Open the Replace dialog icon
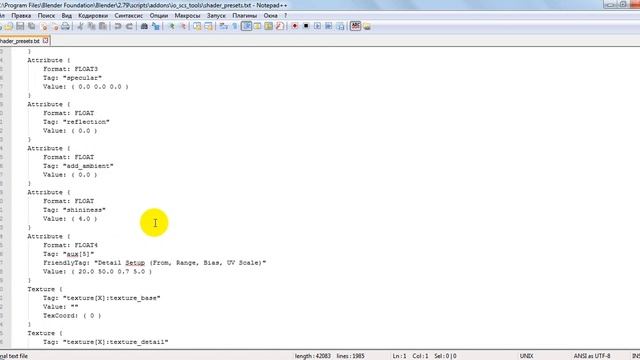This screenshot has width=640, height=360. [156, 27]
